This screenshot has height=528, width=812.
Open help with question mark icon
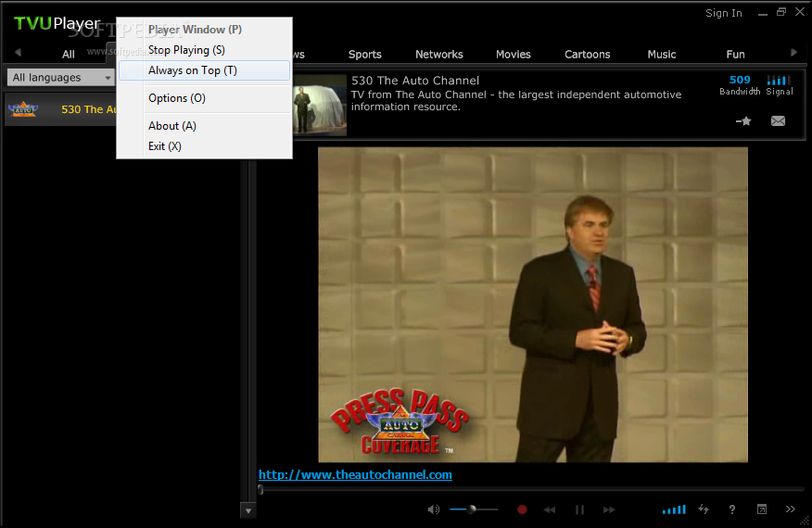click(731, 509)
